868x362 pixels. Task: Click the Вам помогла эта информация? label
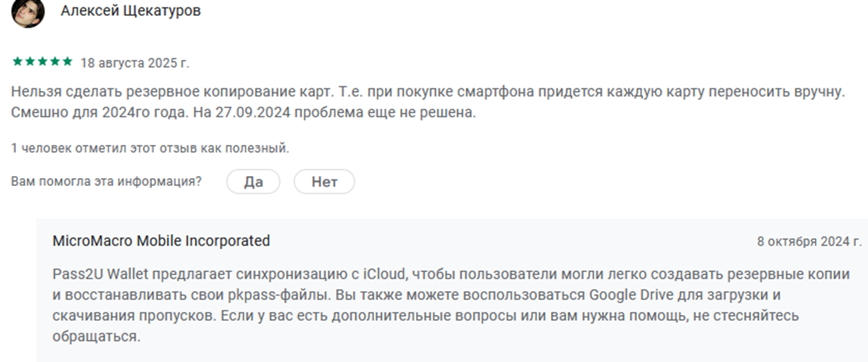pos(106,181)
